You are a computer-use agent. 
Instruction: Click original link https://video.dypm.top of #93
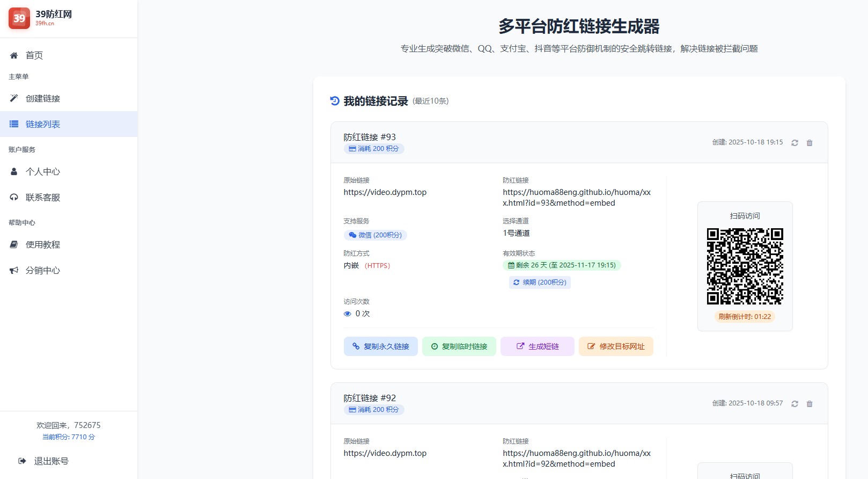385,192
